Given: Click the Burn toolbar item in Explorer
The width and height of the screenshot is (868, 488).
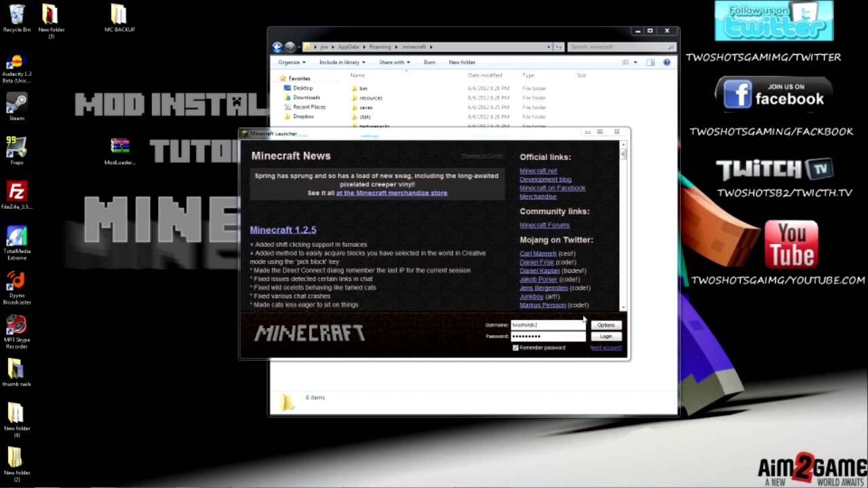Looking at the screenshot, I should 429,62.
